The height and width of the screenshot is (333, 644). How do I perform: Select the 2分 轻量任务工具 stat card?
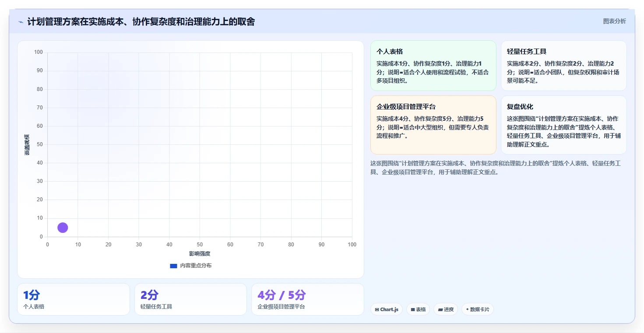coord(191,299)
